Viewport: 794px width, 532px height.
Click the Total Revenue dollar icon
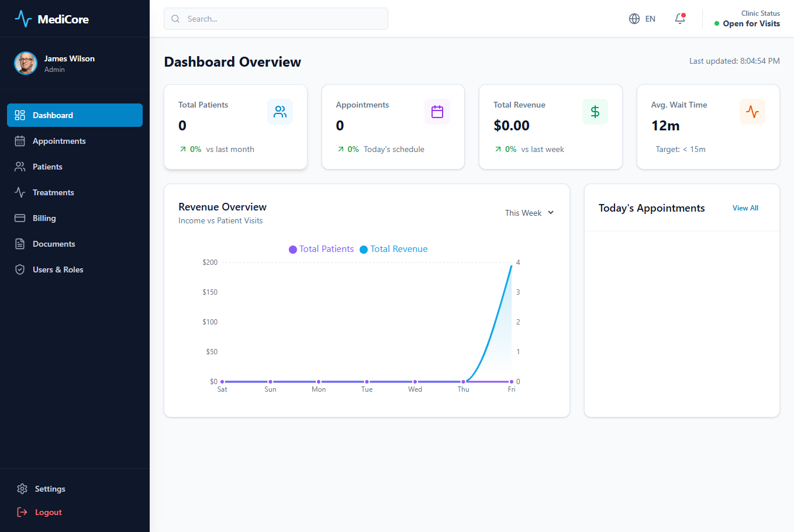595,112
